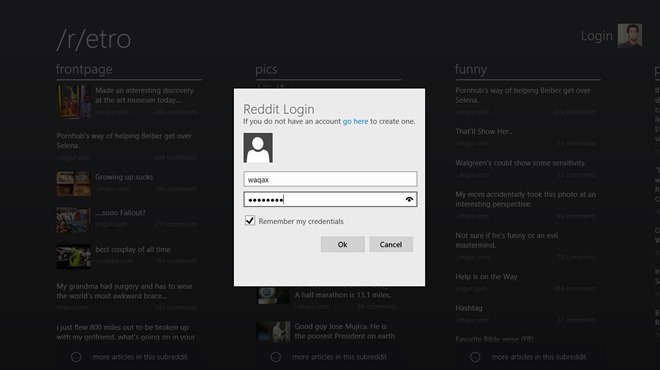This screenshot has height=370, width=660.
Task: Click the username field containing waqax
Action: 330,179
